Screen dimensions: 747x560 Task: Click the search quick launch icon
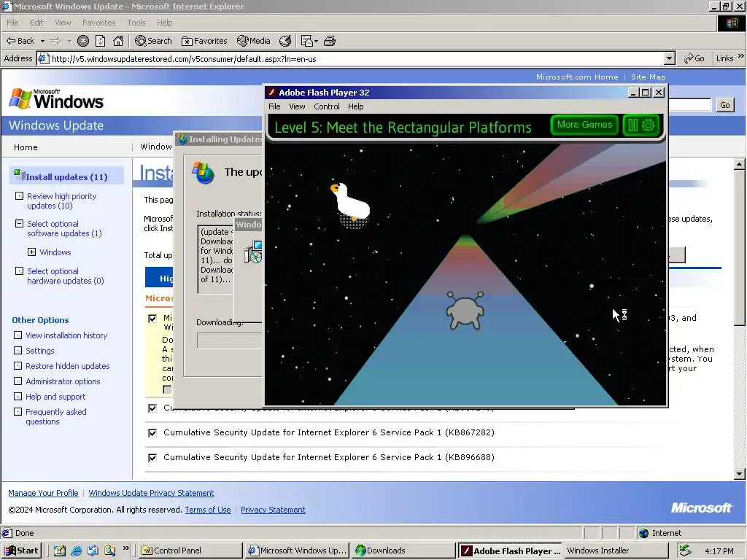(x=109, y=551)
